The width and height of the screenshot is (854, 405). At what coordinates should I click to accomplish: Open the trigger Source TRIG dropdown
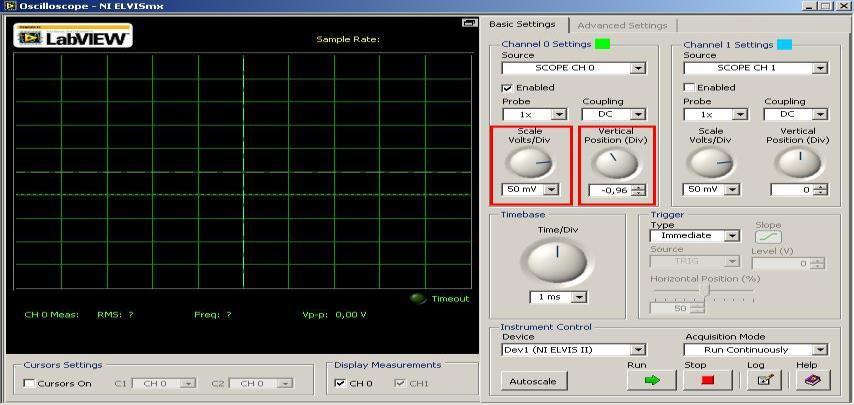(x=695, y=261)
